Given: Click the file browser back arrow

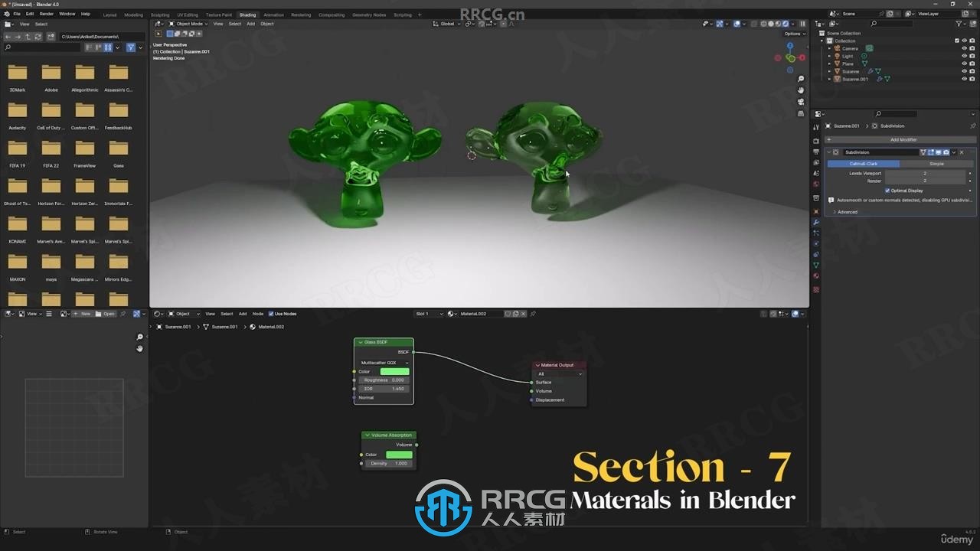Looking at the screenshot, I should tap(8, 37).
